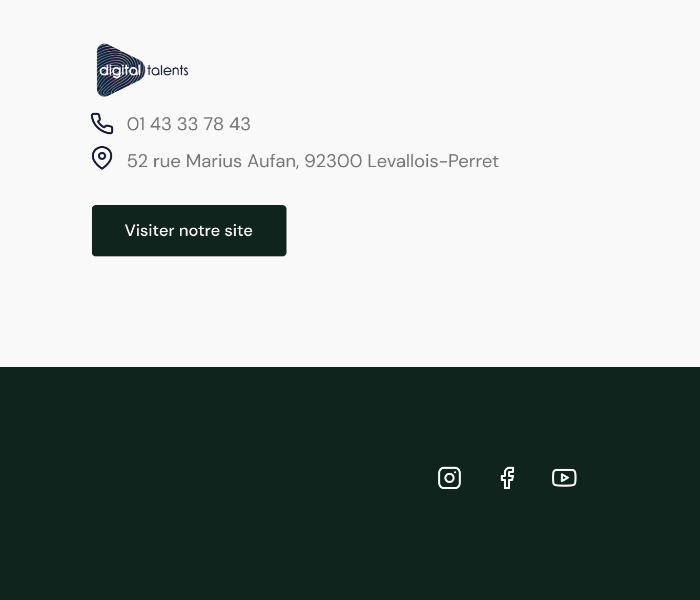Click the Levallois-Perret city name
The image size is (700, 600).
click(433, 161)
